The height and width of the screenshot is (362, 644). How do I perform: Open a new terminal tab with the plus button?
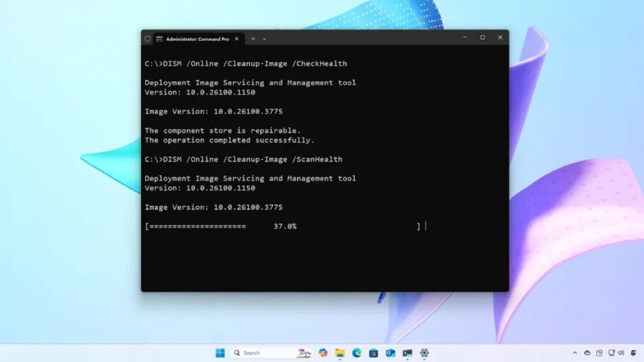tap(253, 38)
